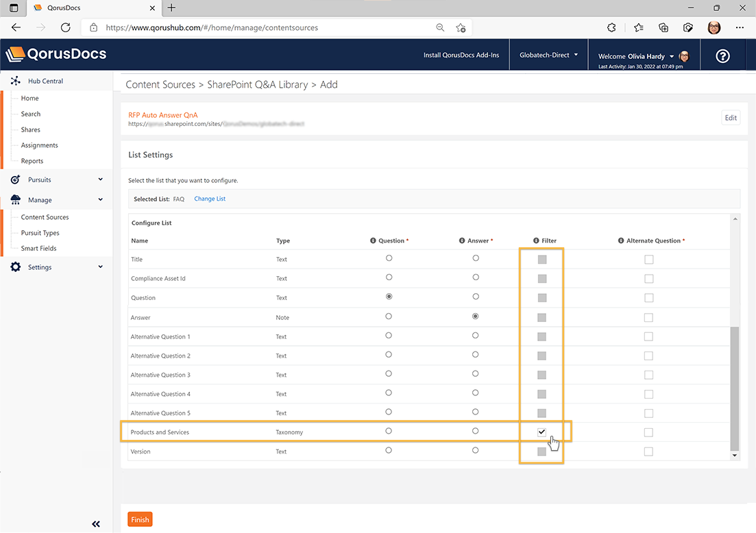Image resolution: width=756 pixels, height=533 pixels.
Task: Add page to favorites star icon
Action: (x=461, y=27)
